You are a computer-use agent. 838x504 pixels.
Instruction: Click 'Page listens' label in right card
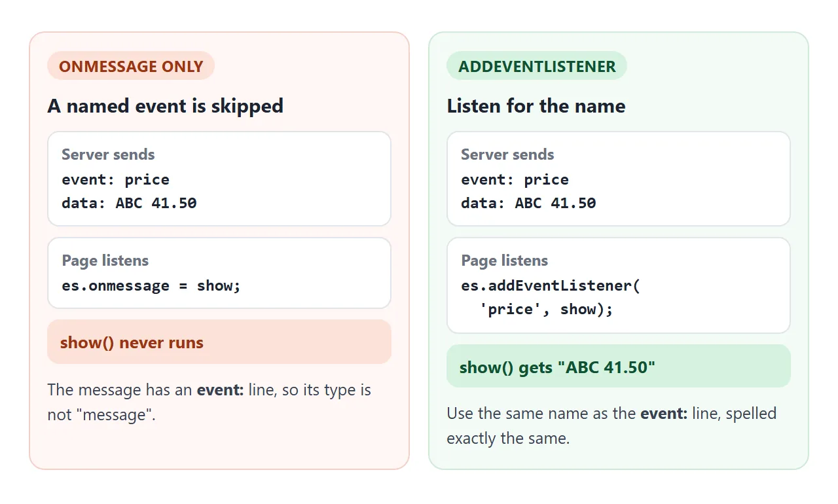click(505, 261)
